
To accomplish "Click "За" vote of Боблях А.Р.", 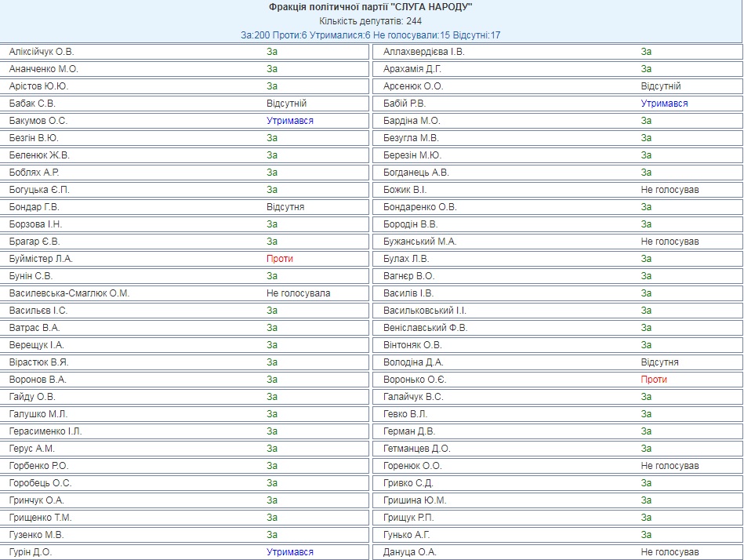I will (x=272, y=173).
